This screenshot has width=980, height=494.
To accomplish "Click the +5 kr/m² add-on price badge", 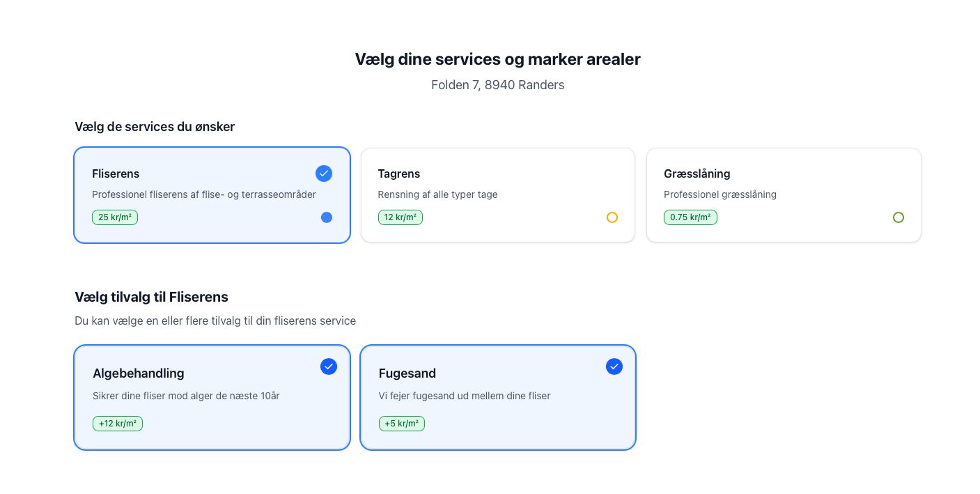I will (x=402, y=424).
